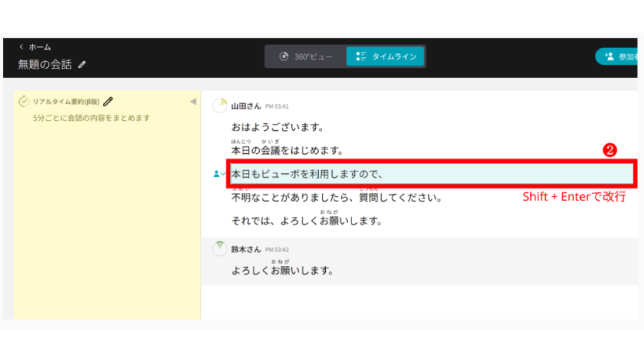The image size is (644, 362).
Task: Click 山田さん's circular avatar icon
Action: pos(219,106)
